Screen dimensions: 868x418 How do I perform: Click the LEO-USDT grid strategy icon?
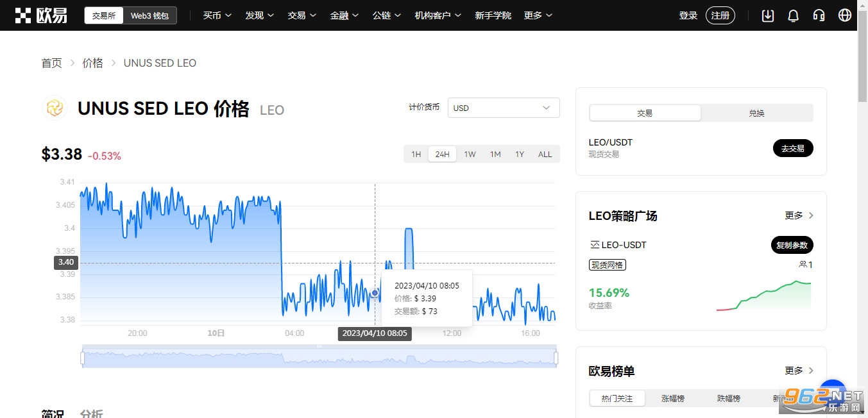point(594,245)
